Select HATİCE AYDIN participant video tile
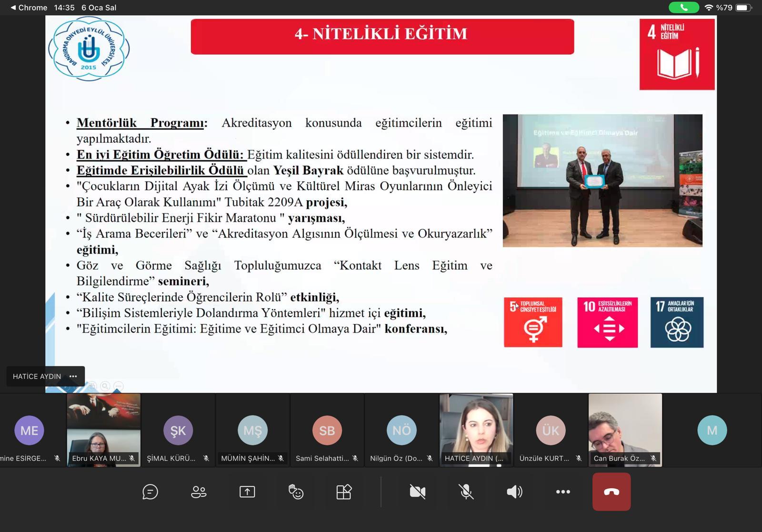 [476, 430]
